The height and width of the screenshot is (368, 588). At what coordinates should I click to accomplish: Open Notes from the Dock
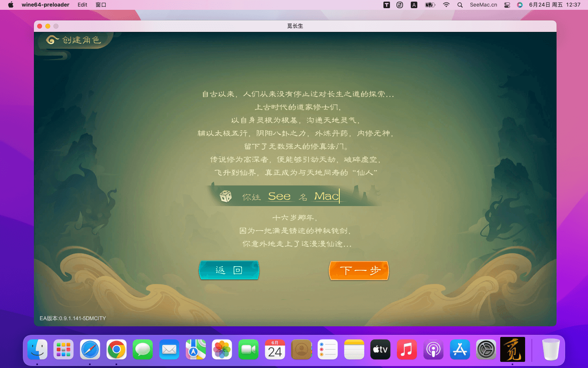(354, 350)
